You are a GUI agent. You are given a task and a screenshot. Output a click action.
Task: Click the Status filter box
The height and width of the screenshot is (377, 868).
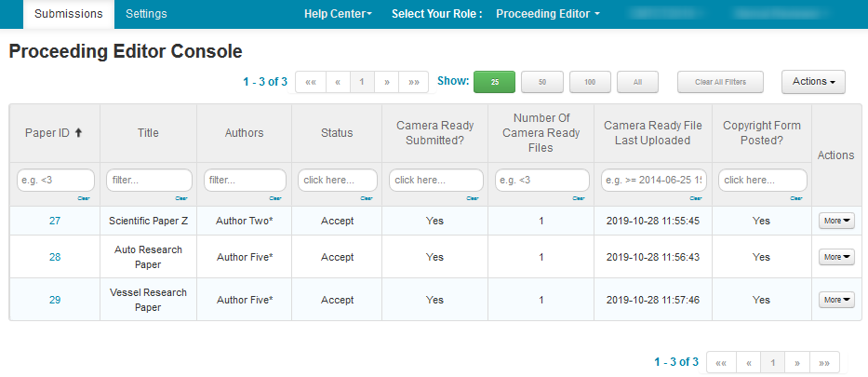pos(337,180)
